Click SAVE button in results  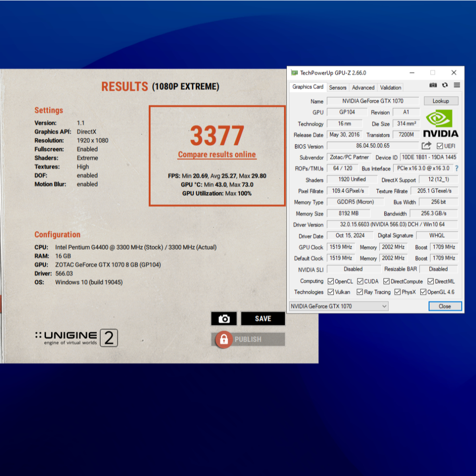coord(263,319)
